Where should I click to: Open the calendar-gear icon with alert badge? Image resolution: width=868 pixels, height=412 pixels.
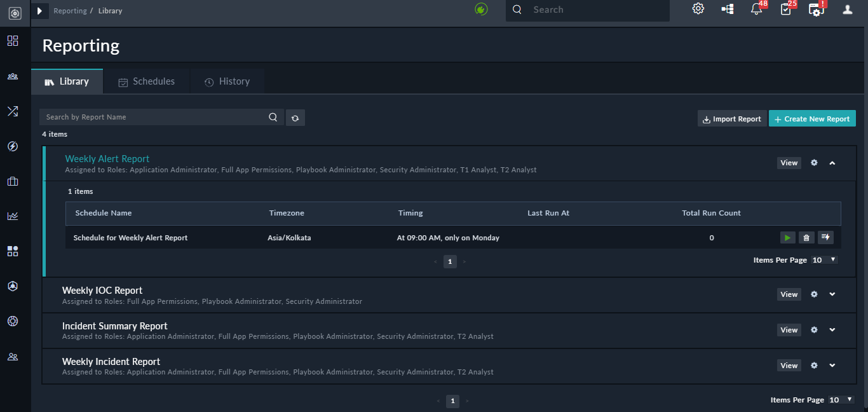click(x=817, y=8)
